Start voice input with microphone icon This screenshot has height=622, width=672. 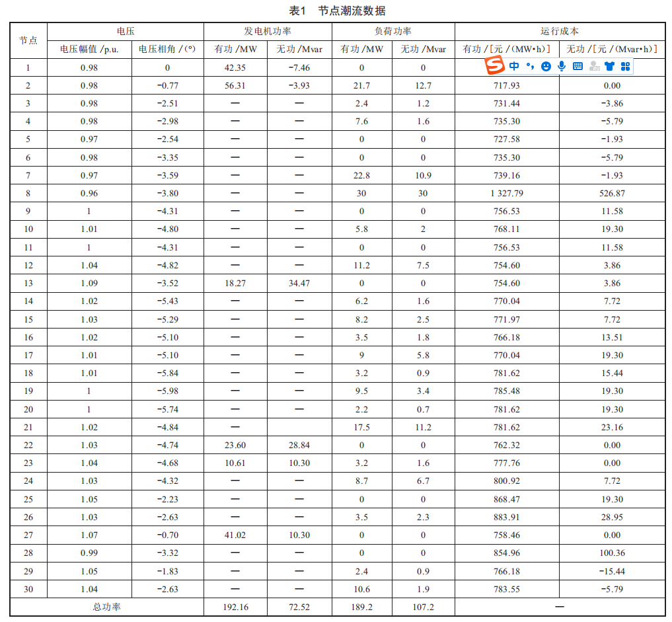pos(562,66)
